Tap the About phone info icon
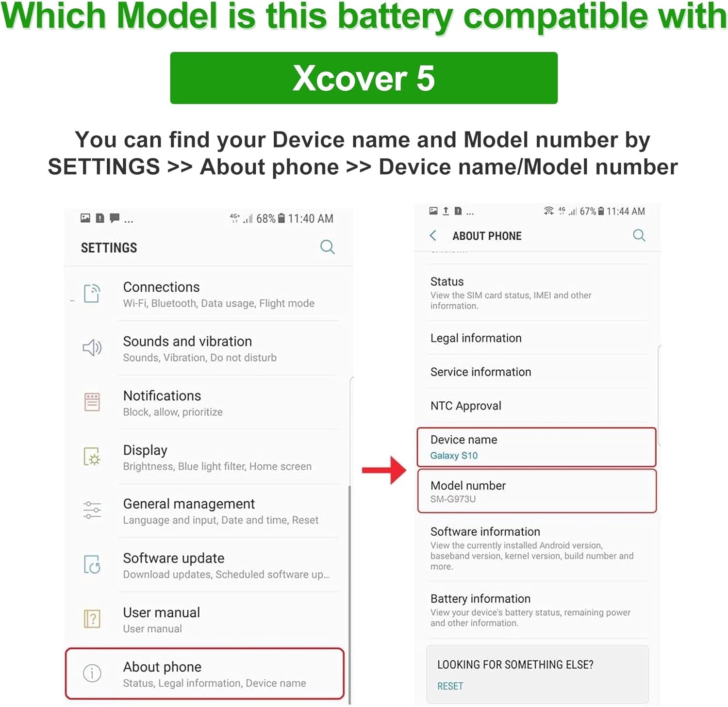 [x=92, y=673]
